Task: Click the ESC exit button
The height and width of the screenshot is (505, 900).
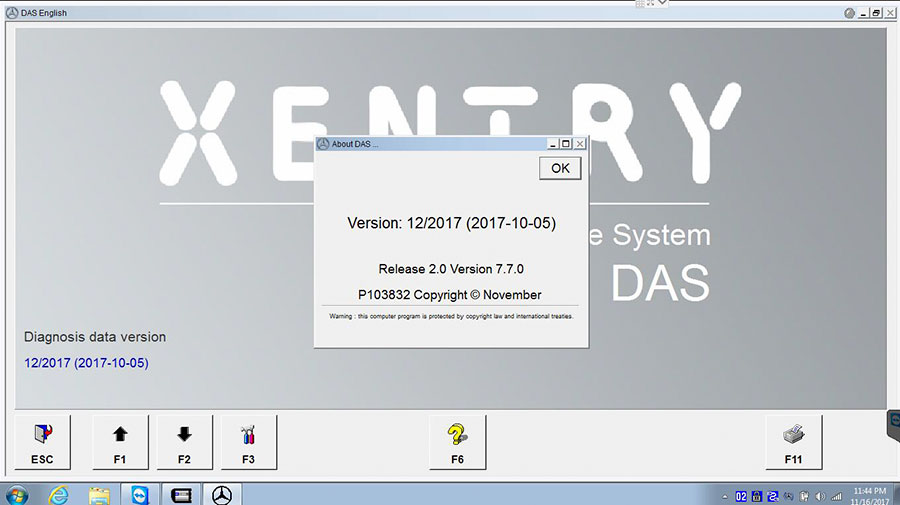Action: (42, 442)
